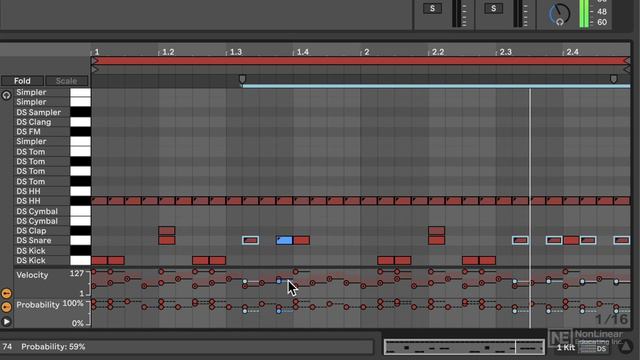640x360 pixels.
Task: Enable the Fold button
Action: (x=22, y=81)
